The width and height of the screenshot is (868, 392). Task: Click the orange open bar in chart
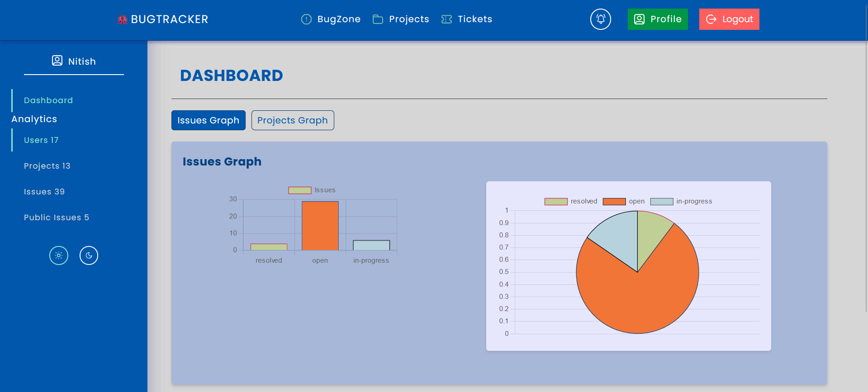click(x=320, y=226)
